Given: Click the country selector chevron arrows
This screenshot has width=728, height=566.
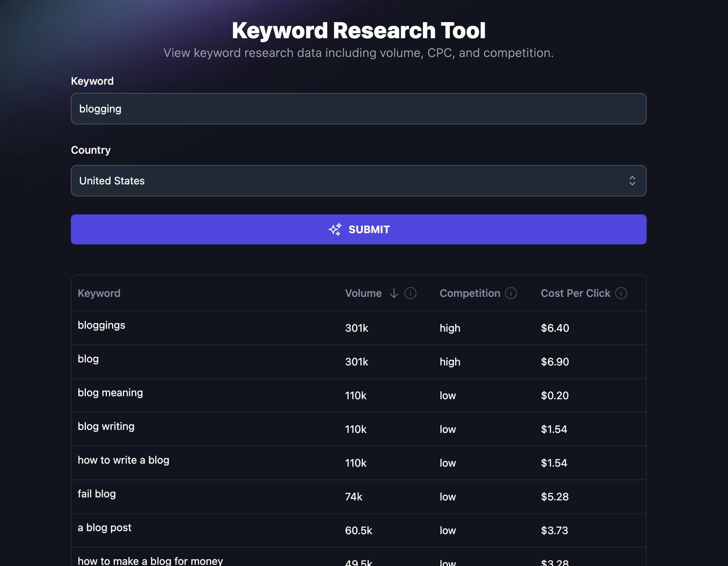Looking at the screenshot, I should point(632,181).
